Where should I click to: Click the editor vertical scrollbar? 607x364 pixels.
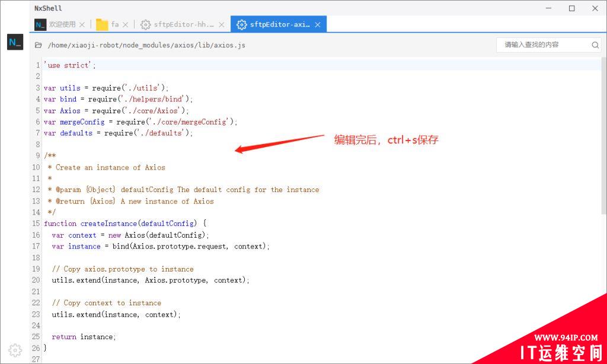604,136
